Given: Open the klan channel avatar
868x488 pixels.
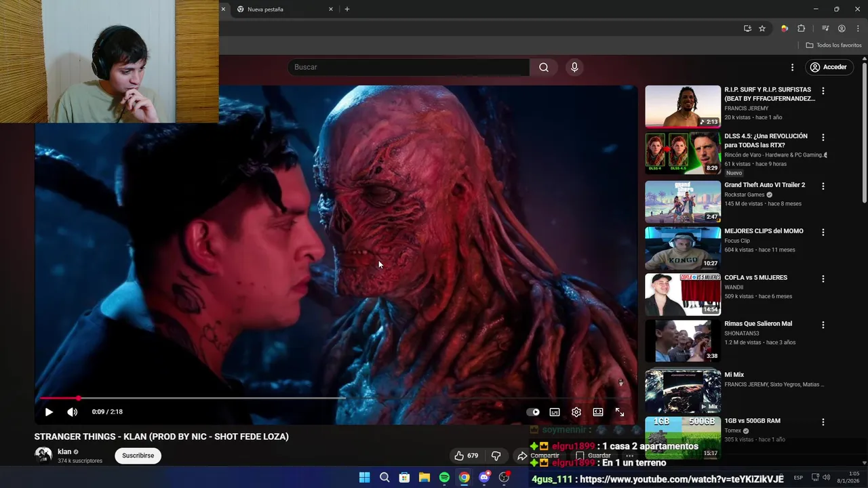Looking at the screenshot, I should tap(43, 455).
